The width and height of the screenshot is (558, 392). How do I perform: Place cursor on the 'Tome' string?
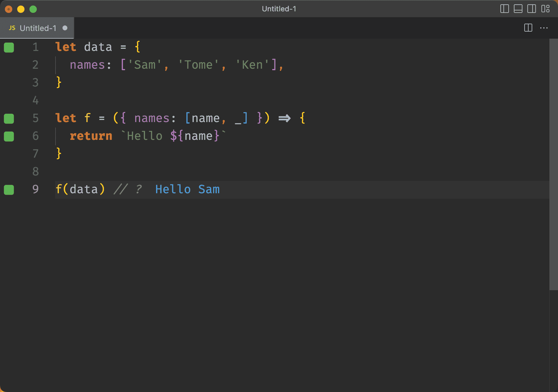point(198,65)
